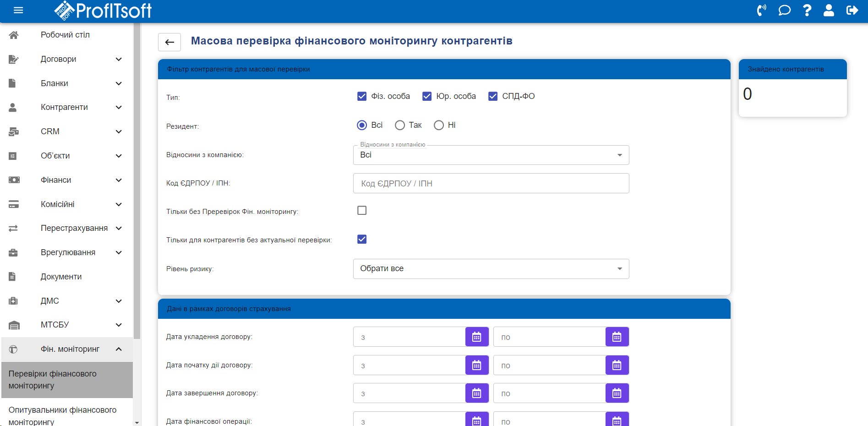
Task: Go to Робочий стіл in sidebar
Action: click(x=65, y=35)
